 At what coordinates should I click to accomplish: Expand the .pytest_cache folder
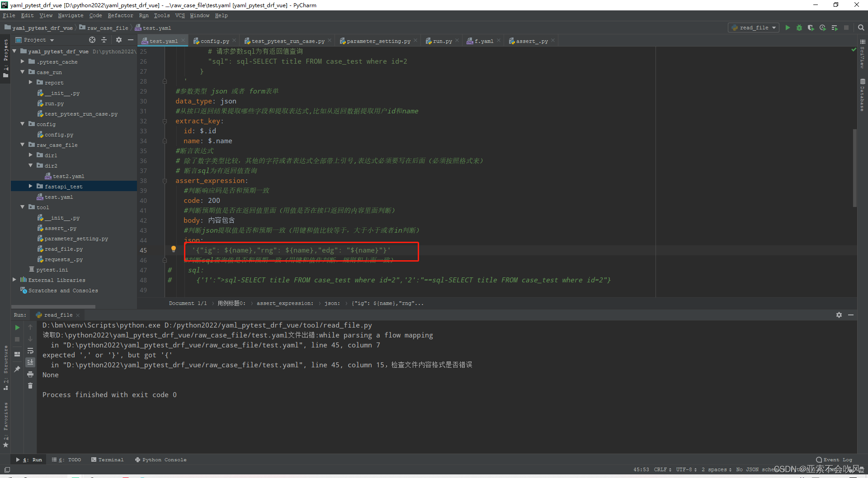[23, 61]
